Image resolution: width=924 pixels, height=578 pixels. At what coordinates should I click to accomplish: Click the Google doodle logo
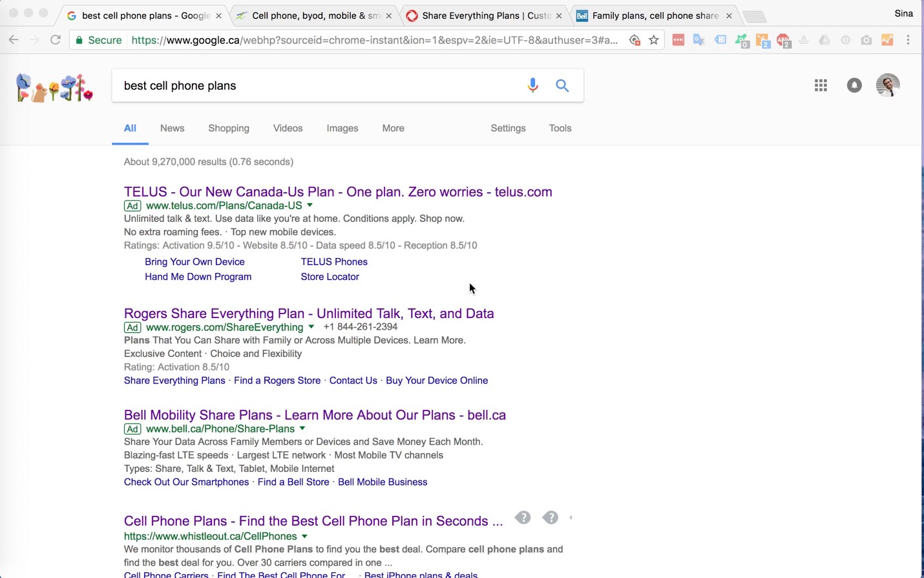tap(55, 88)
